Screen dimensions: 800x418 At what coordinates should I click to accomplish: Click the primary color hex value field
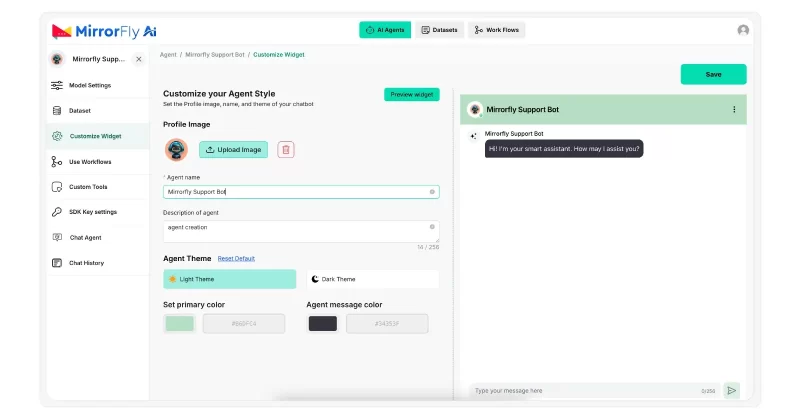point(244,324)
